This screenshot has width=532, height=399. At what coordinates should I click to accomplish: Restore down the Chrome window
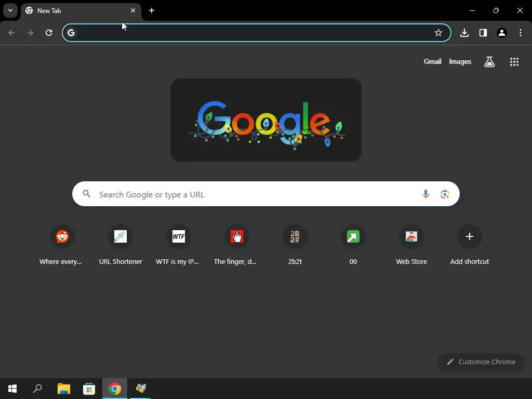pos(496,10)
